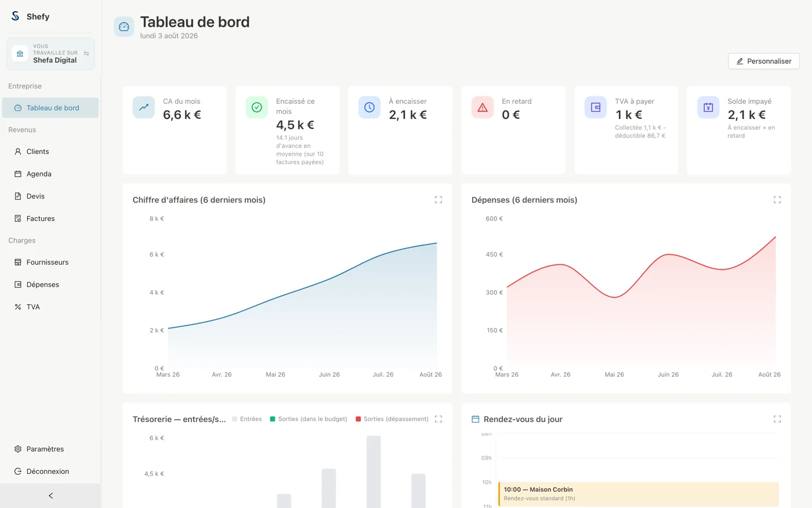Viewport: 812px width, 508px height.
Task: Switch company using the swap arrows icon
Action: pyautogui.click(x=86, y=53)
